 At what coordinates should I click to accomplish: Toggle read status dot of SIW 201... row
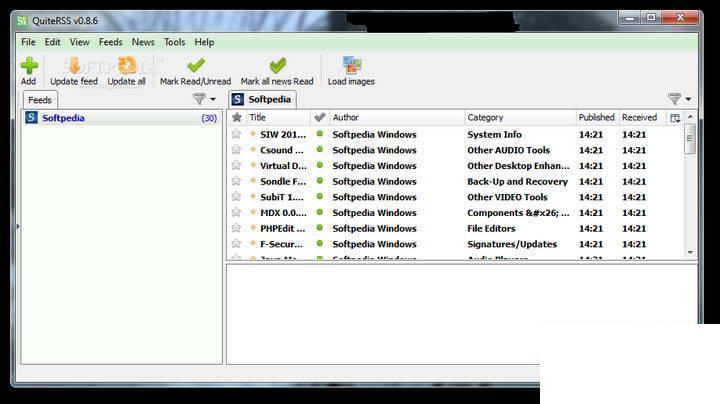click(x=320, y=134)
